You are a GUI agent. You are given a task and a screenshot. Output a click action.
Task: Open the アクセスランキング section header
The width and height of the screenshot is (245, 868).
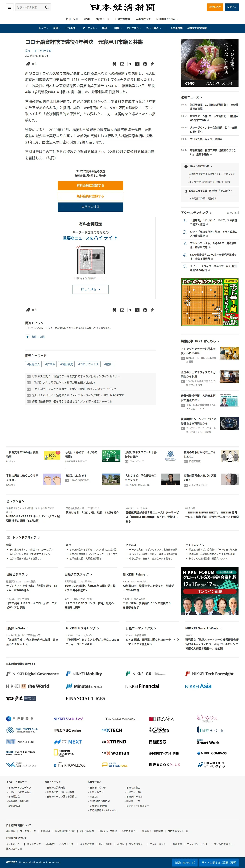(196, 213)
